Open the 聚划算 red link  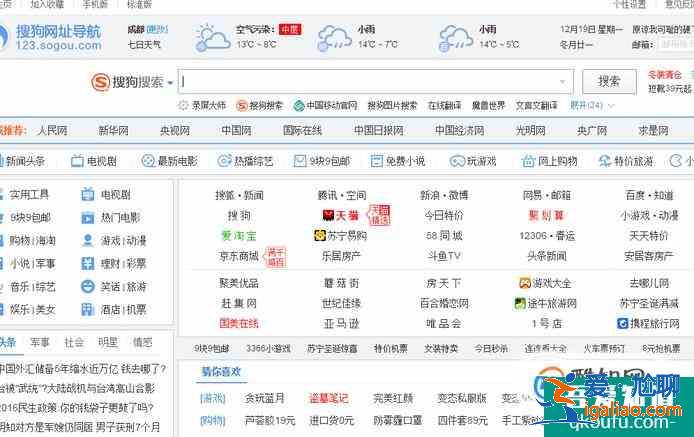pos(546,216)
